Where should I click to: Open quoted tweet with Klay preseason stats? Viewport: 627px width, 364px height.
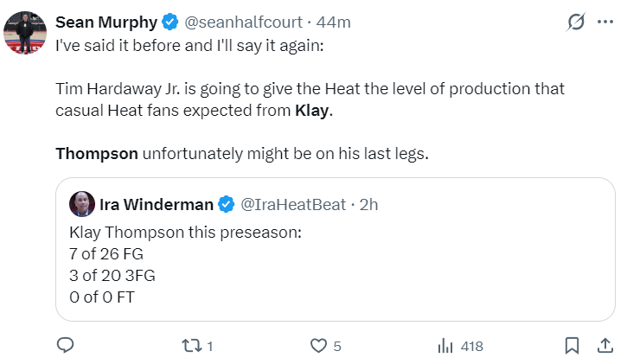coord(335,249)
